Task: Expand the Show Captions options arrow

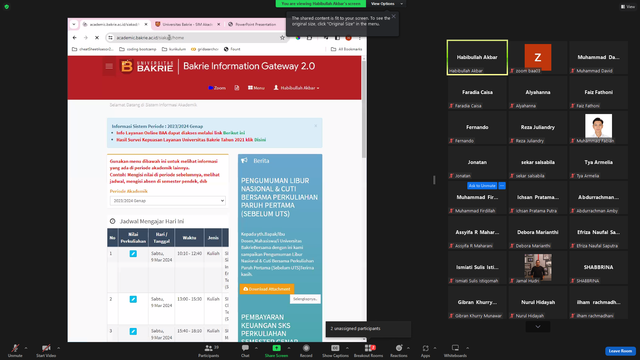Action: click(347, 348)
